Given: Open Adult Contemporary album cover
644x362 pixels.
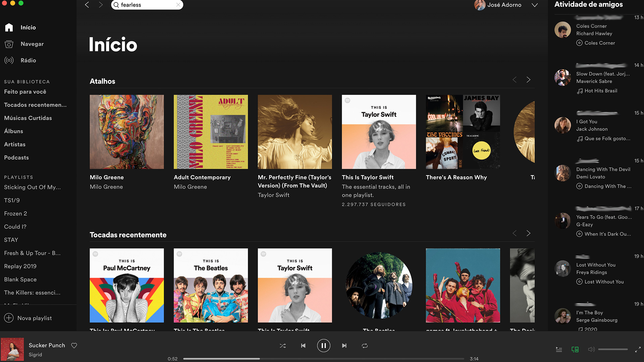Looking at the screenshot, I should coord(211,132).
